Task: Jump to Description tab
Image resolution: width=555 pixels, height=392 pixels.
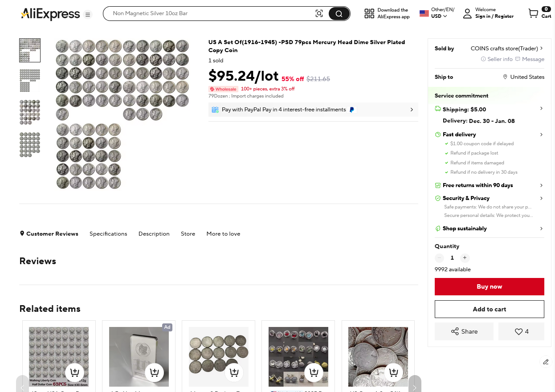Action: pos(154,234)
